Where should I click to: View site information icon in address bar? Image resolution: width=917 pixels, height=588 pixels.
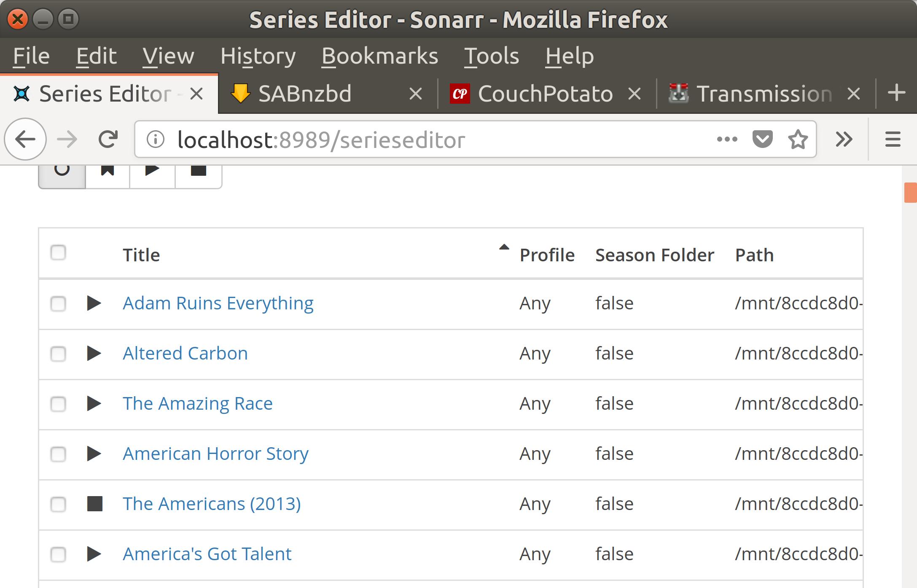click(156, 139)
